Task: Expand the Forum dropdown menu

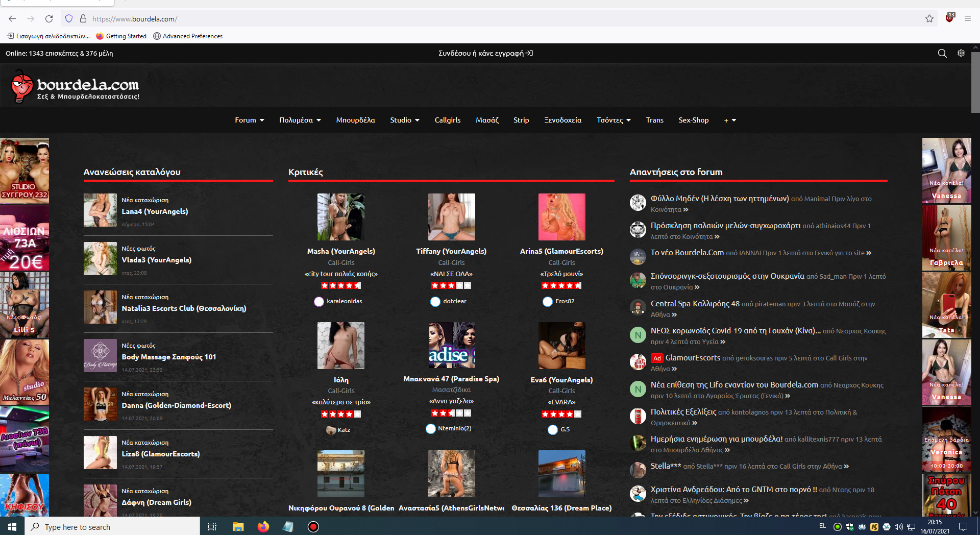Action: click(250, 120)
